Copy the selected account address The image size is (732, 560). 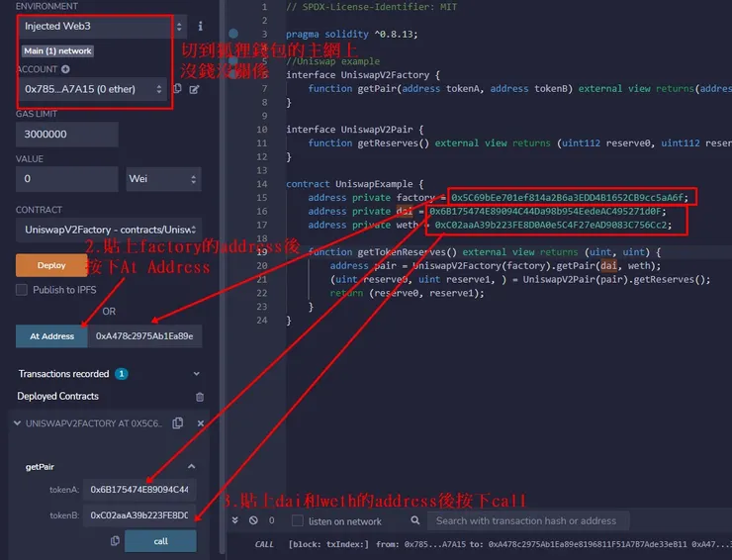[178, 89]
